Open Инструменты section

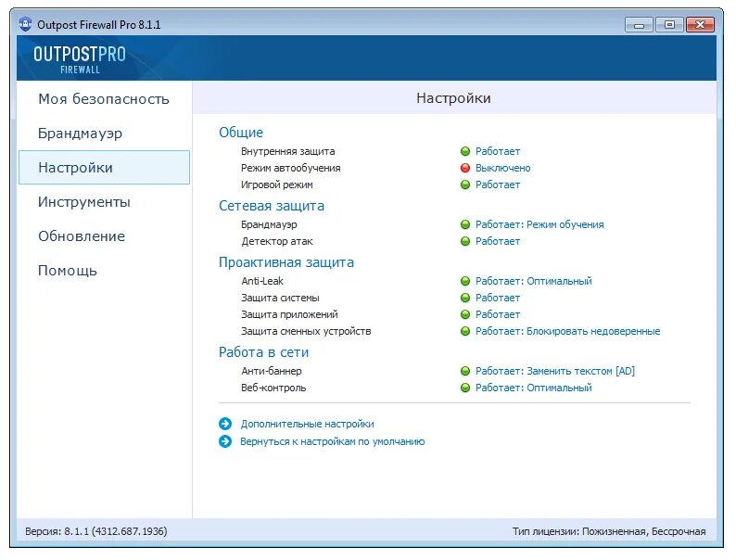point(84,202)
